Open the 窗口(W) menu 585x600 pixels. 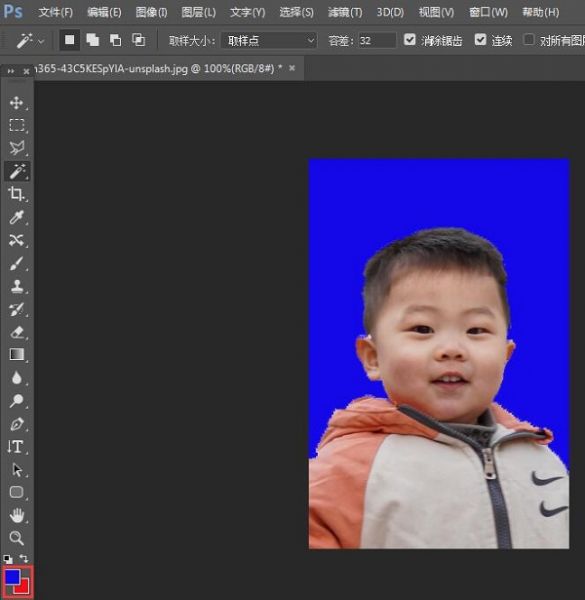(x=489, y=13)
